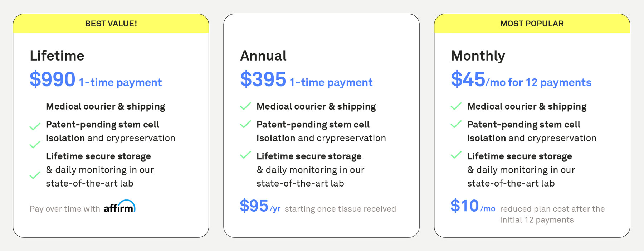Click Lifetime card's Medical courier & shipping text

coord(106,106)
